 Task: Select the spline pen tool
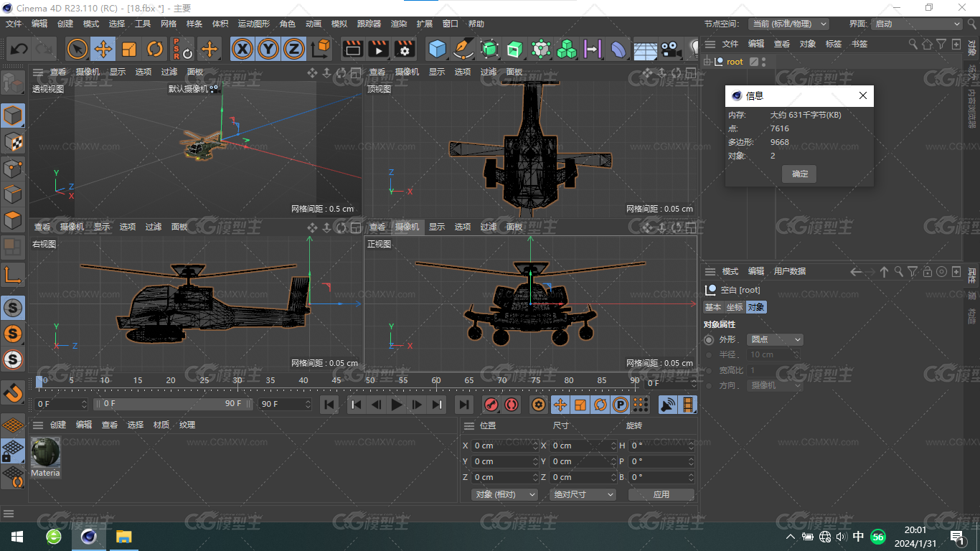coord(463,49)
